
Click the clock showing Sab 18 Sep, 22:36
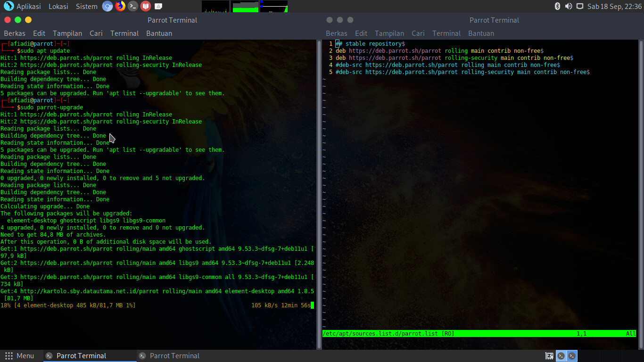(x=614, y=6)
